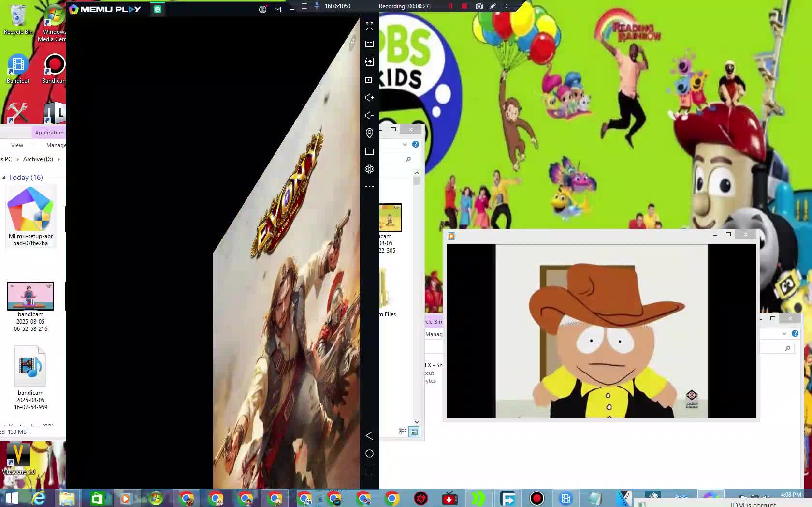Click help icon in middle Explorer window

pos(416,144)
